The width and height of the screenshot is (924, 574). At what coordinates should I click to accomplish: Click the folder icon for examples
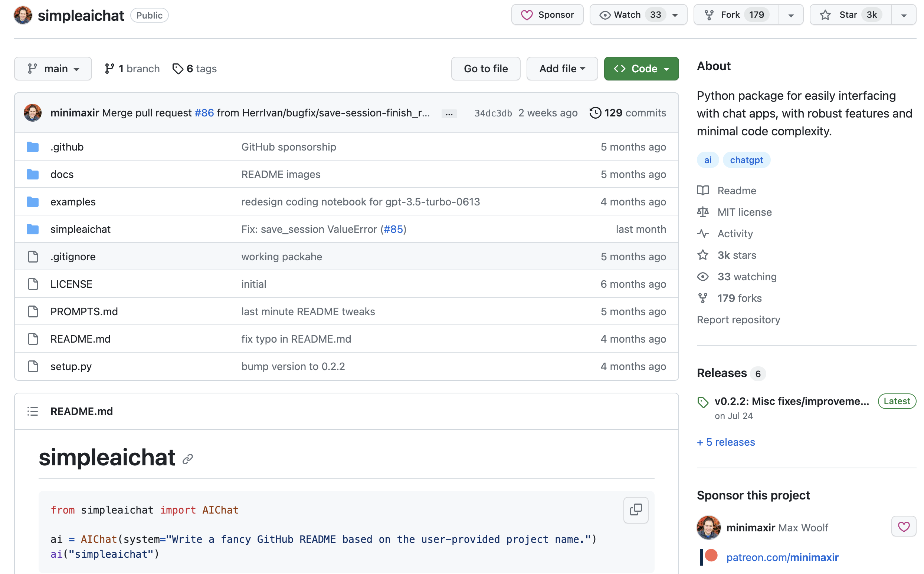[33, 202]
